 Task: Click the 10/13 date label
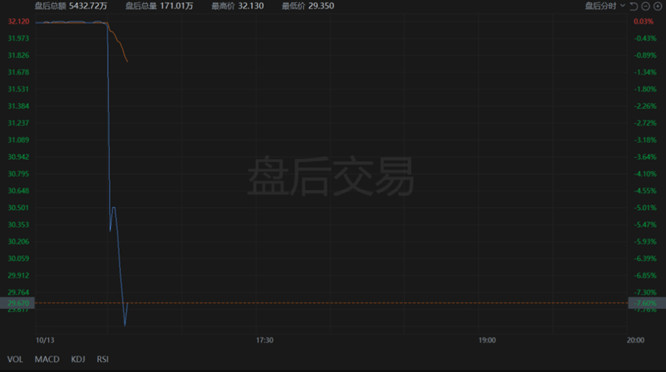[x=45, y=340]
